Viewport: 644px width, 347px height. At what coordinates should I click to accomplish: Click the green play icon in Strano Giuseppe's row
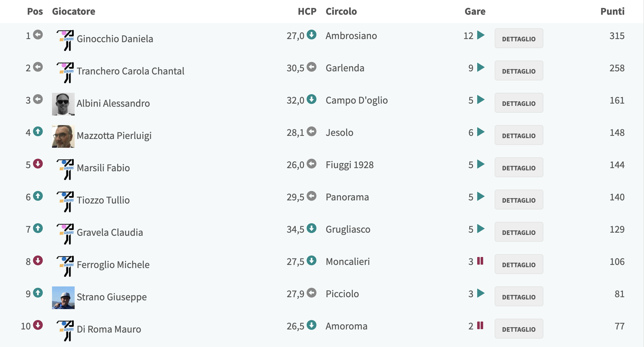tap(481, 293)
